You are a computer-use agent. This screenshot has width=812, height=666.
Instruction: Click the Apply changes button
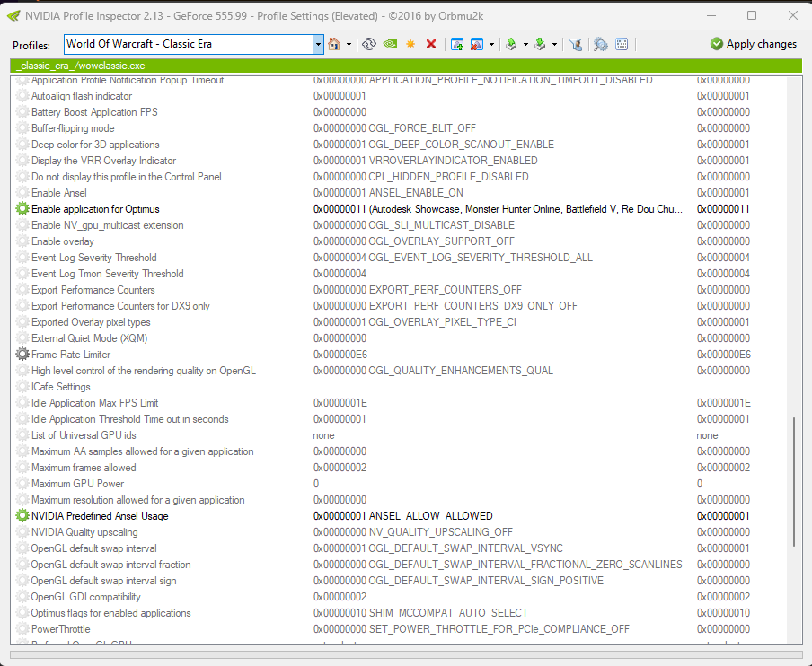pos(753,44)
